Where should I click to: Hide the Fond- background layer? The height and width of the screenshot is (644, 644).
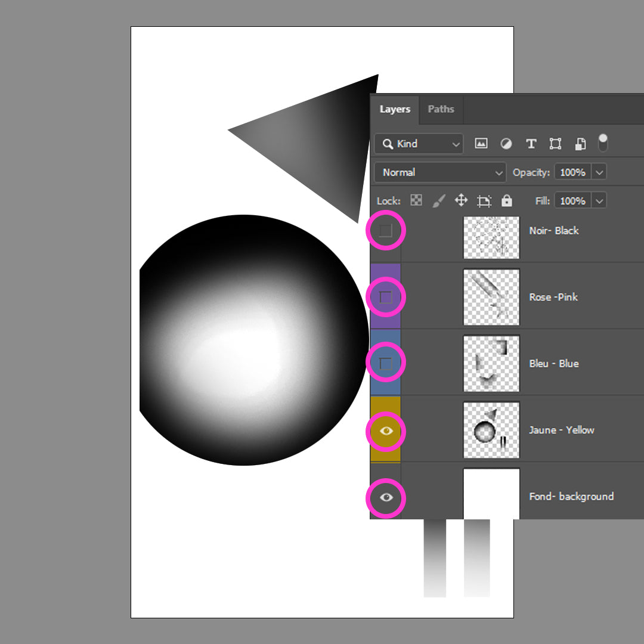pos(386,497)
